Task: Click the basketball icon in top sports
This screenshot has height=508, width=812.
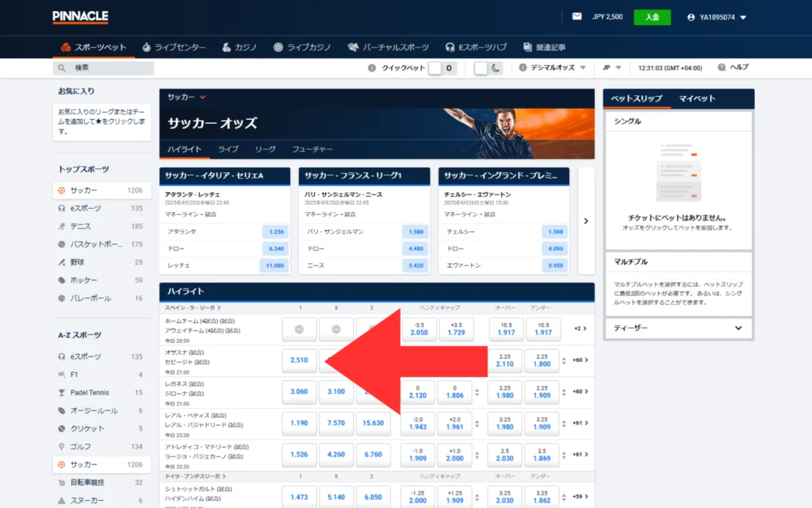Action: 62,244
